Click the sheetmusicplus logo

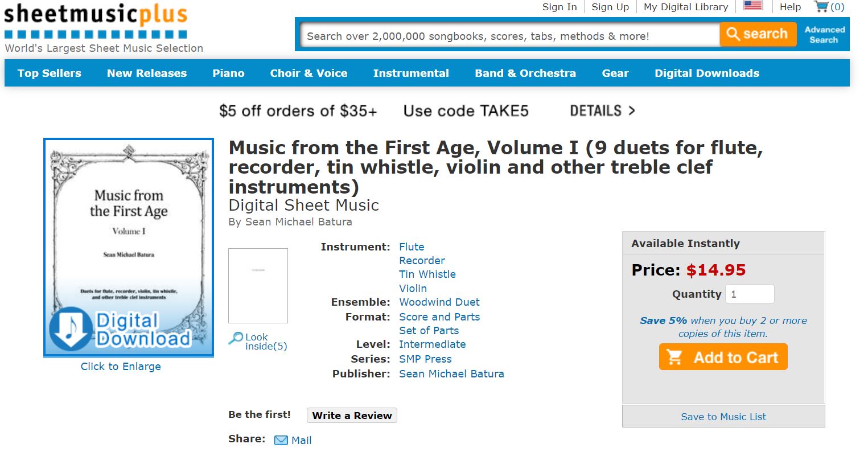click(x=96, y=22)
